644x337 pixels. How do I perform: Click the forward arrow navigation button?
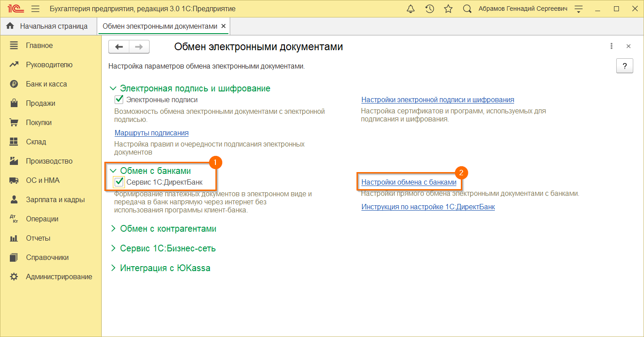139,47
